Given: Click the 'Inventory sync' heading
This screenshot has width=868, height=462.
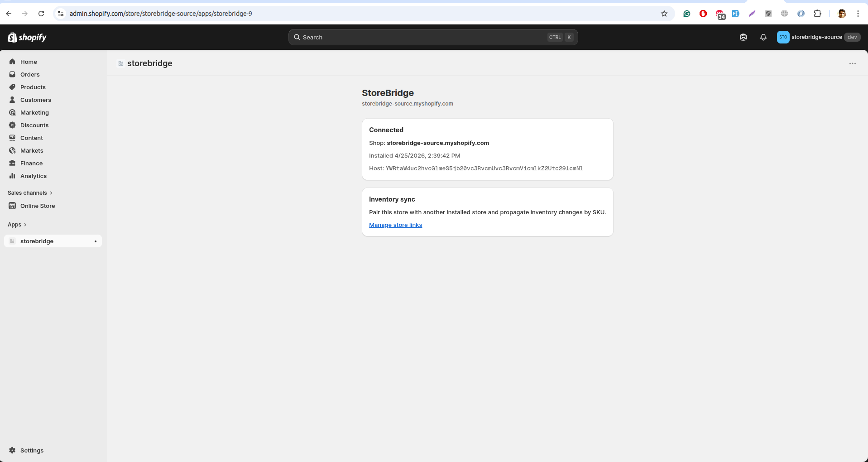Looking at the screenshot, I should [392, 199].
